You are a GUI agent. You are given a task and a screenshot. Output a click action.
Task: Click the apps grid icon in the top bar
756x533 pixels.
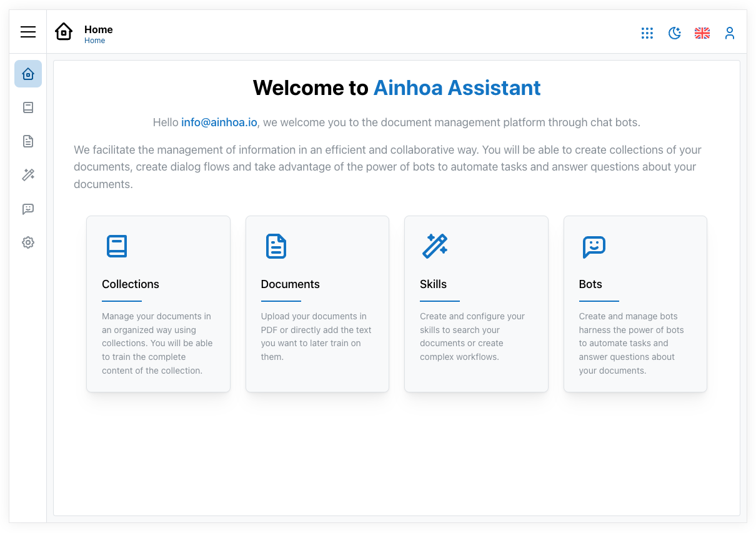[x=647, y=33]
